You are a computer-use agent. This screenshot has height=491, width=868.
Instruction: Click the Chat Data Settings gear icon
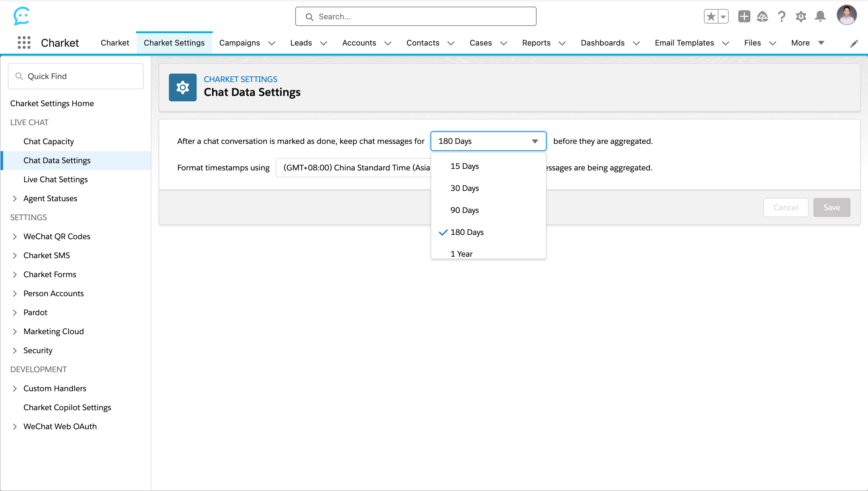(x=182, y=87)
